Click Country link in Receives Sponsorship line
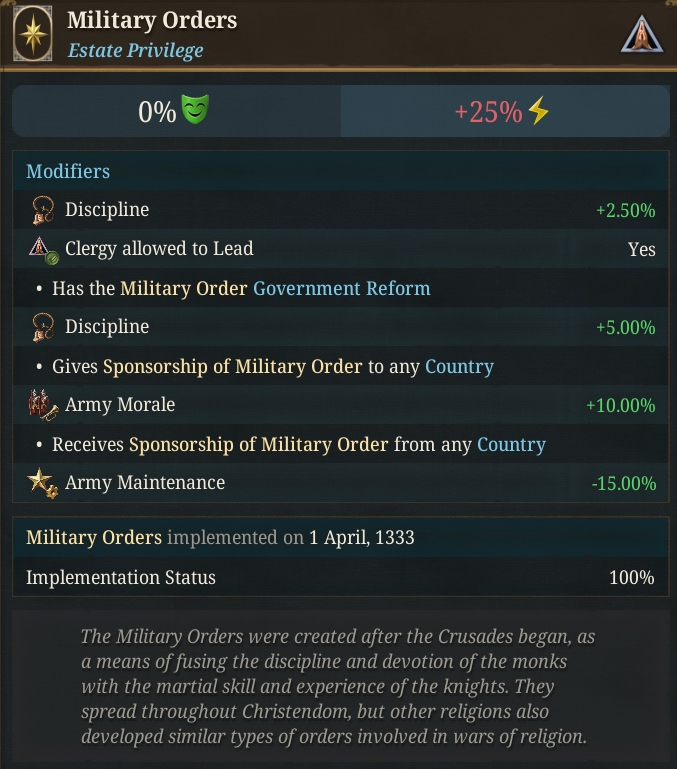Screen dimensions: 677x769 [511, 444]
